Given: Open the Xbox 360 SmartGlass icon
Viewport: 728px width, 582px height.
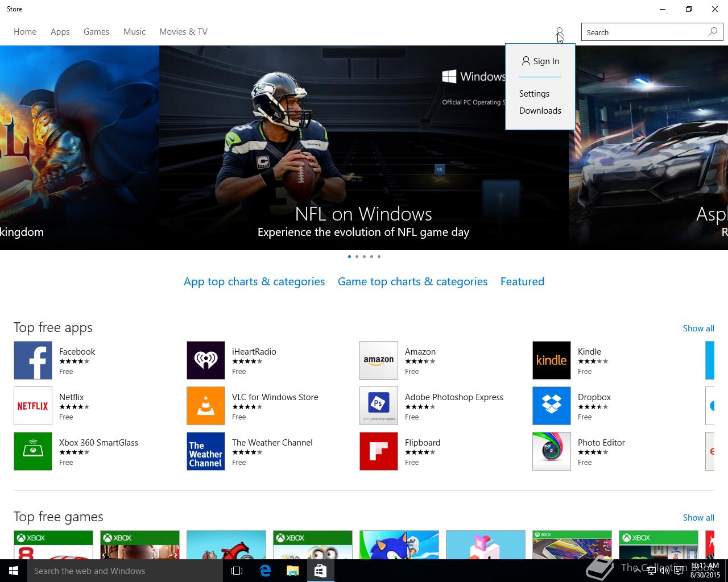Looking at the screenshot, I should (33, 451).
